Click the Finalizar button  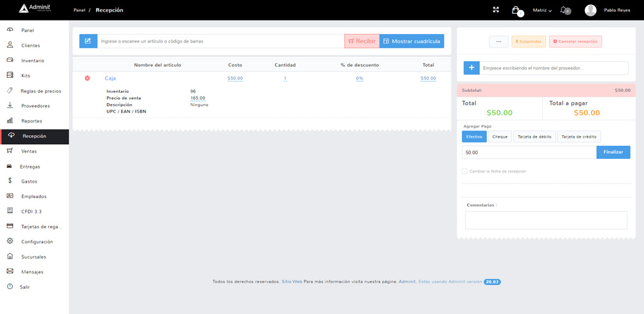(x=613, y=152)
